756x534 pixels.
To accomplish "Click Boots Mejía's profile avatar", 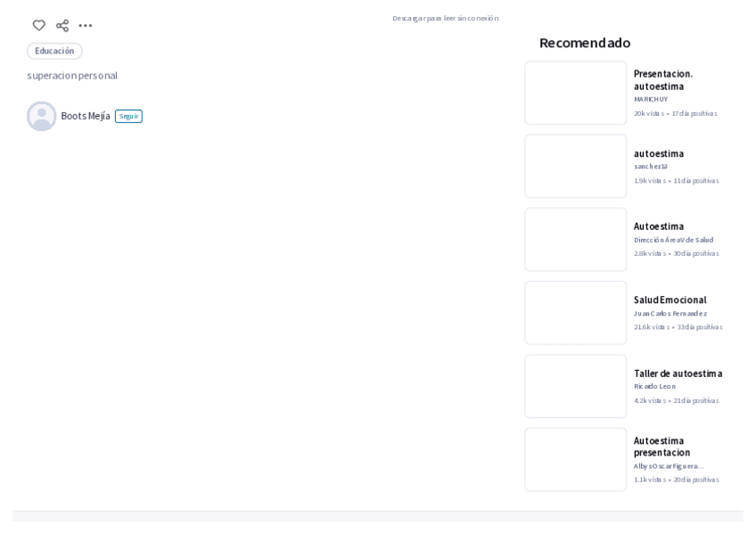I will (x=41, y=116).
